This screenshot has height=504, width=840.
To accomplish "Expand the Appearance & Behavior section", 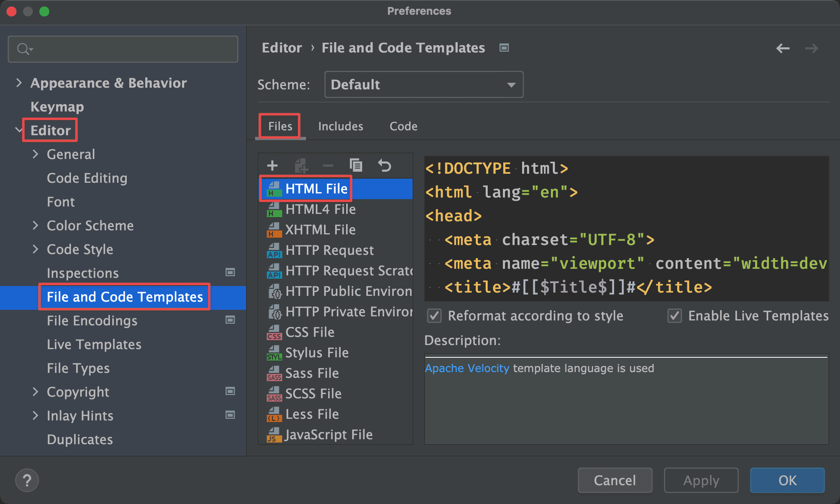I will coord(19,83).
